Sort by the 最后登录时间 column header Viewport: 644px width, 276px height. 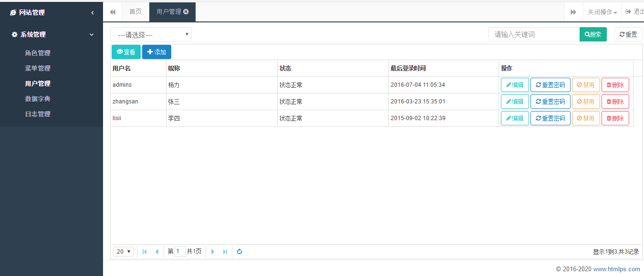tap(444, 68)
